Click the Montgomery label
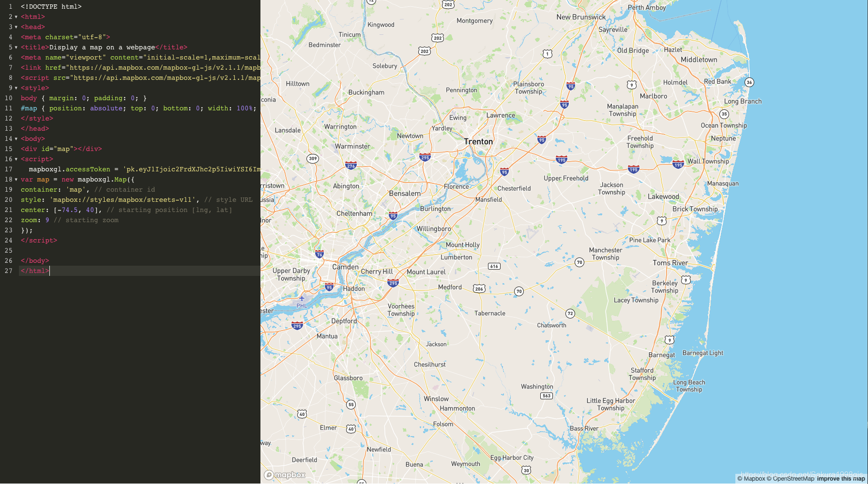The image size is (868, 484). (475, 21)
